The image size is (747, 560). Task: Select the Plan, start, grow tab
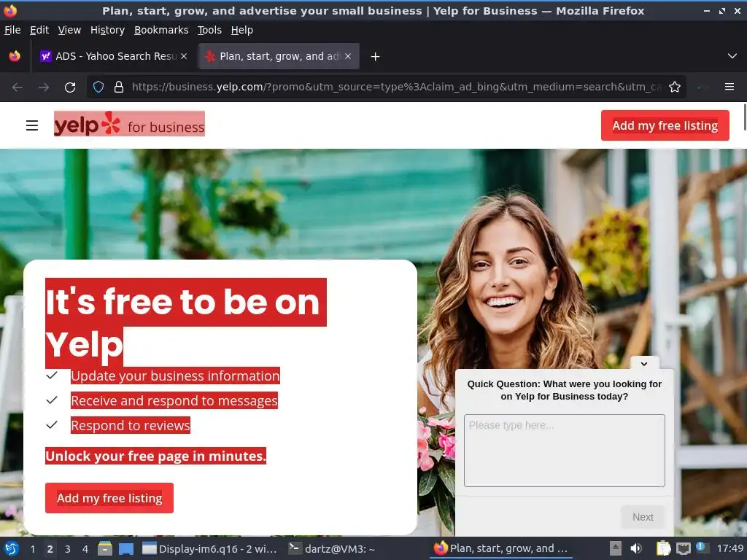279,56
